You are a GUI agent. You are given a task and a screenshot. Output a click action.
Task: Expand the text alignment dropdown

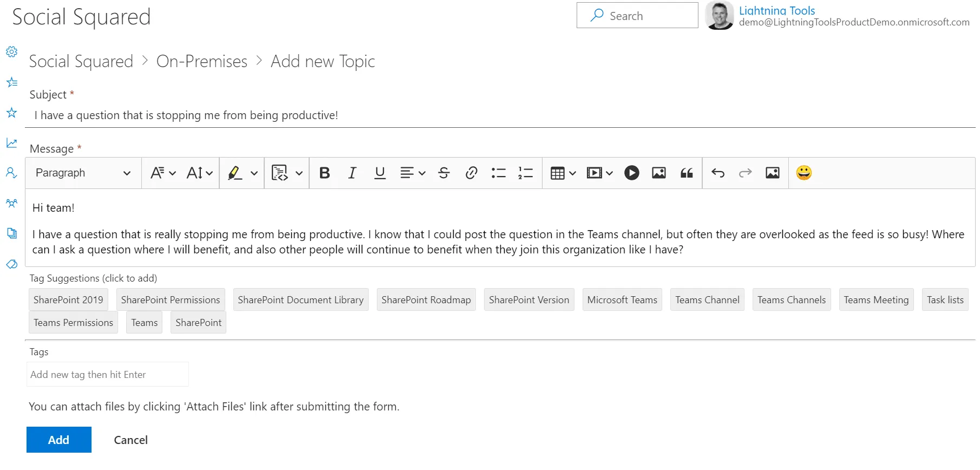413,173
